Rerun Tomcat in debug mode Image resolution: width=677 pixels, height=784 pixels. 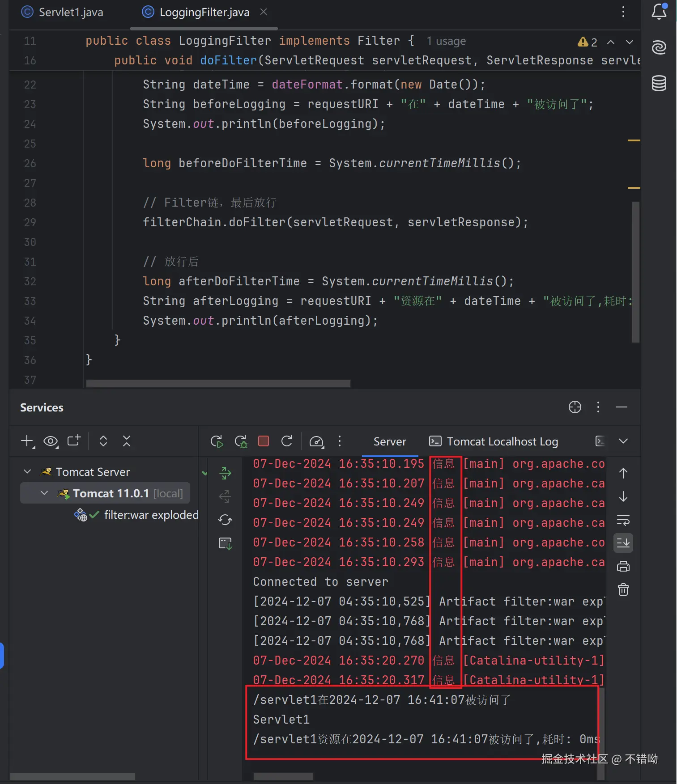241,441
